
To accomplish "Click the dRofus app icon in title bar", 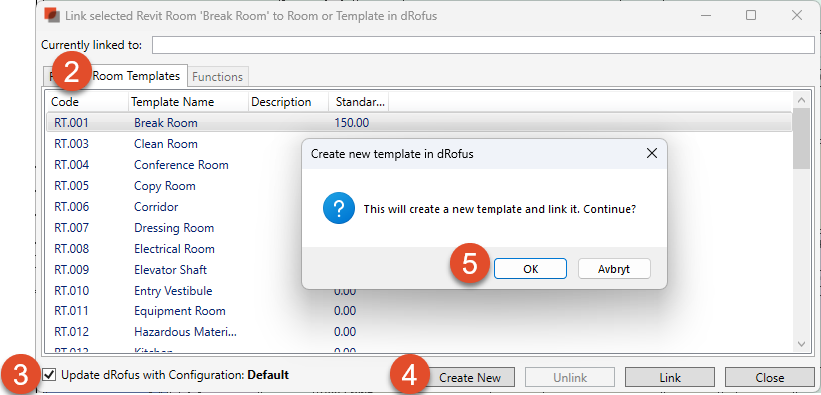I will click(51, 16).
